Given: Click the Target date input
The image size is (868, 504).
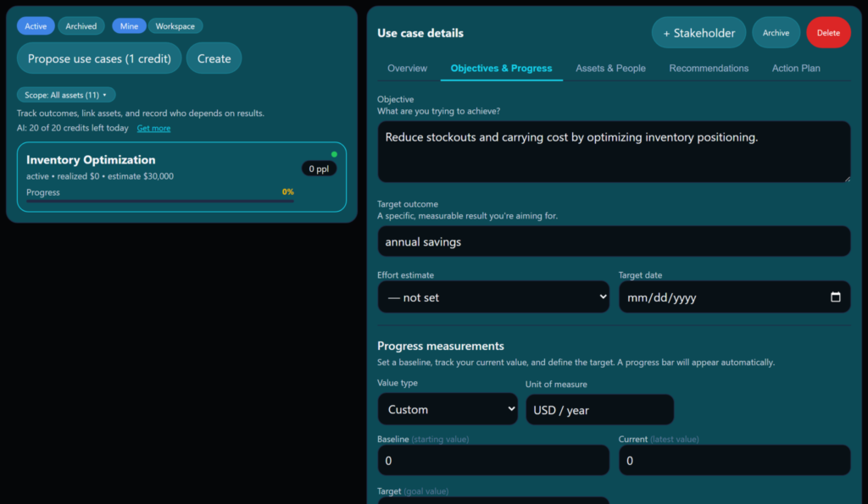Looking at the screenshot, I should [x=735, y=297].
